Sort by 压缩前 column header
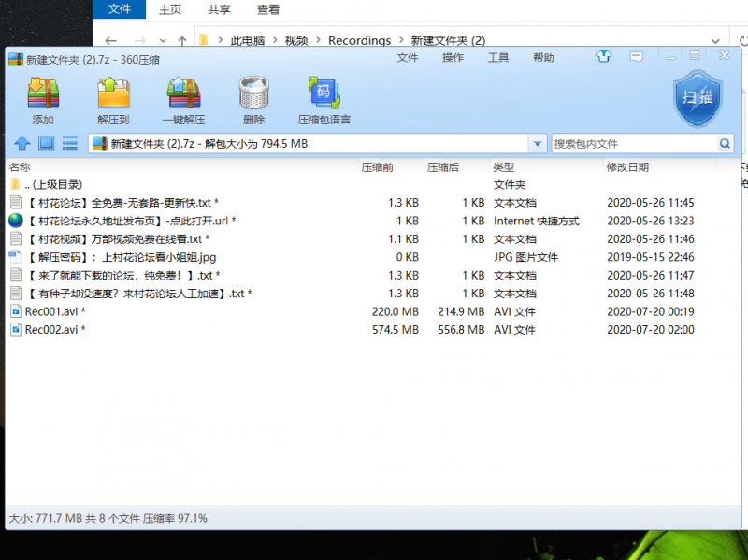 378,167
